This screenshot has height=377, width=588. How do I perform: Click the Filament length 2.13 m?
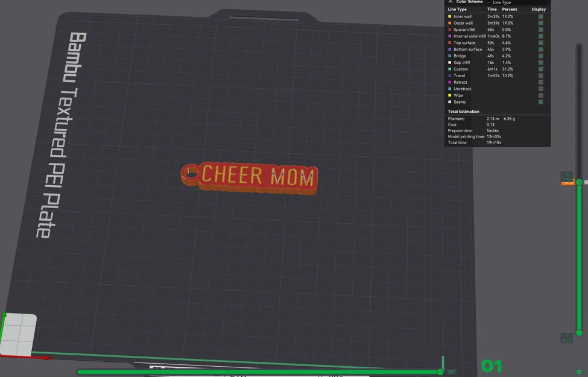[493, 119]
